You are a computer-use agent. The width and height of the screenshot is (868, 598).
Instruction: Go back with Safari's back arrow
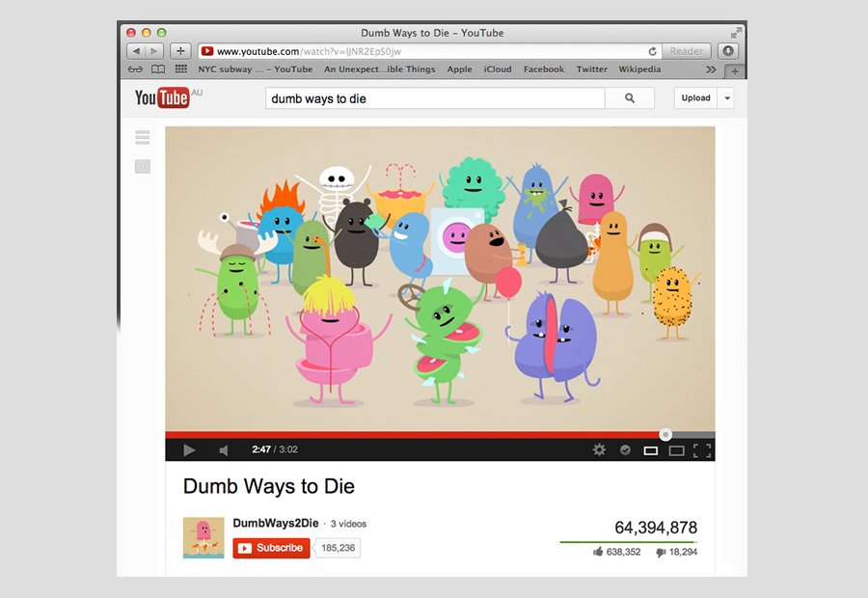pos(136,51)
